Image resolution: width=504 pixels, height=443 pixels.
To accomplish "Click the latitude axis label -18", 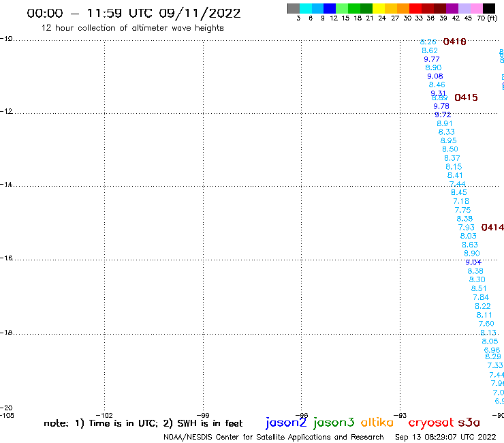I will [6, 333].
